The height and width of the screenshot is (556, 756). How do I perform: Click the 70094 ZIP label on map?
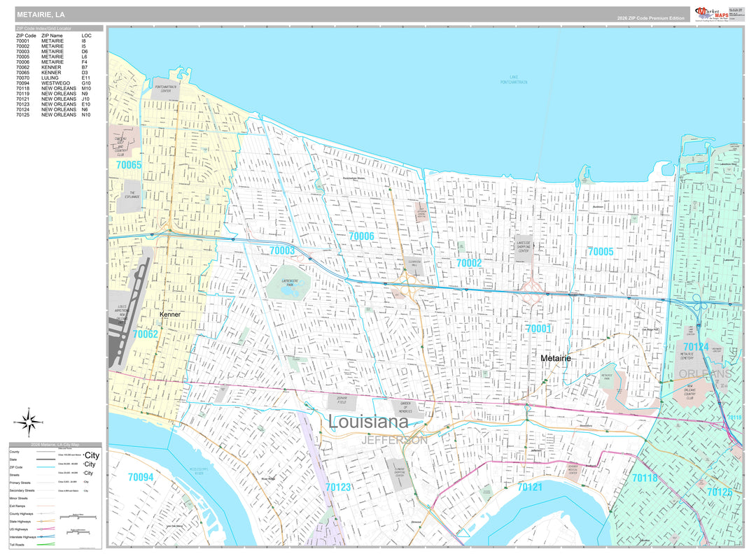(x=141, y=478)
